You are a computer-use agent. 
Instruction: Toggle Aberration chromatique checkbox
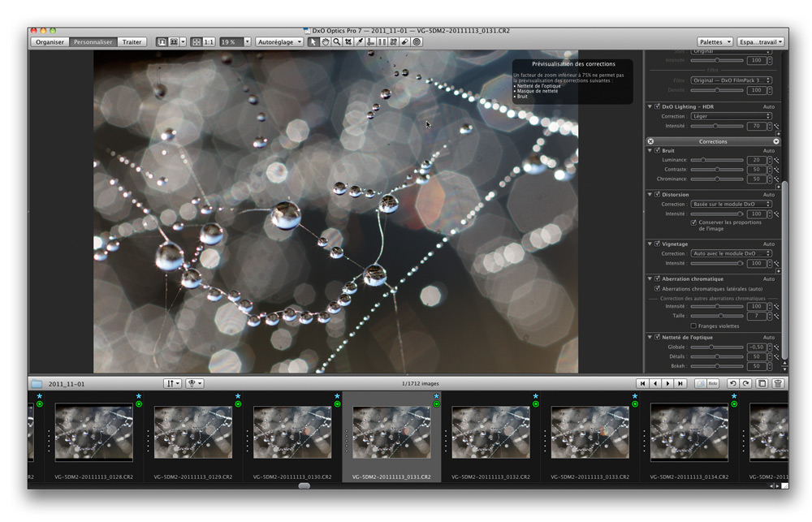[657, 279]
